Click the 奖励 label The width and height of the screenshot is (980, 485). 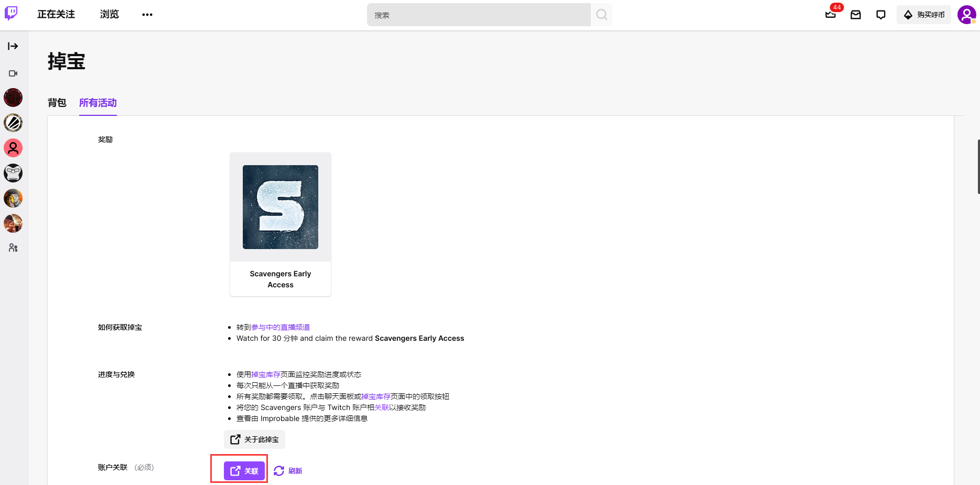[105, 139]
